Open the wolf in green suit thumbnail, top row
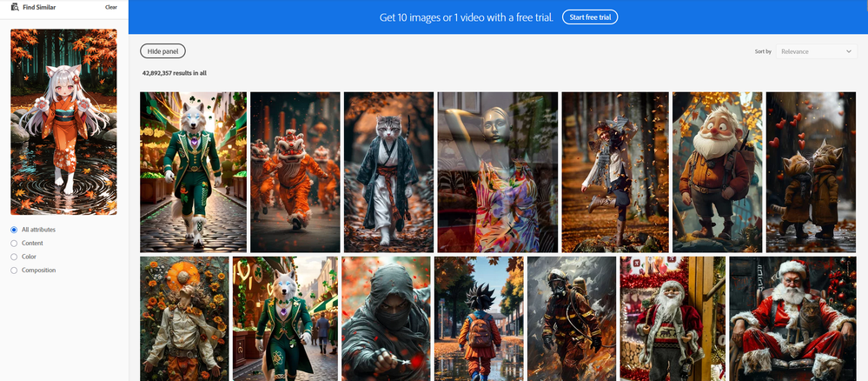The height and width of the screenshot is (381, 868). [x=193, y=172]
